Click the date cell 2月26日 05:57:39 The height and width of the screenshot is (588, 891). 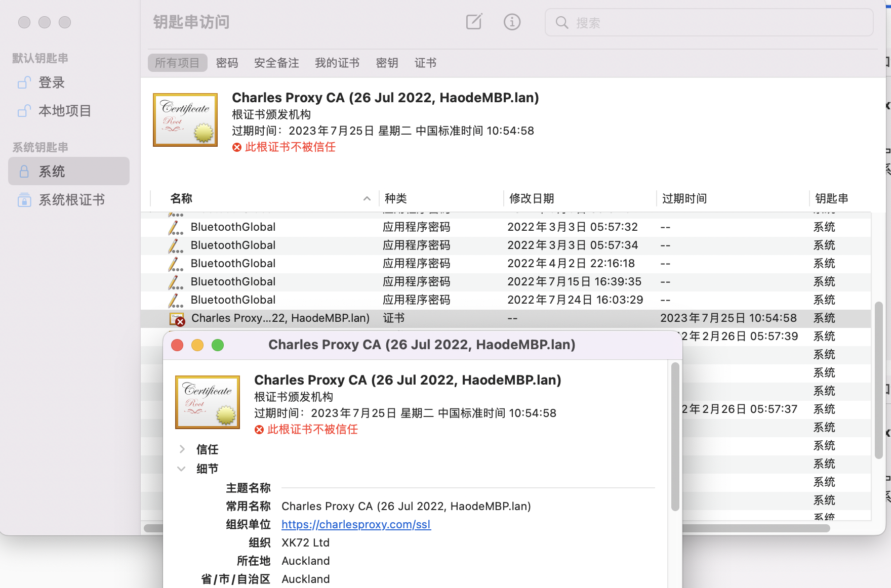tap(740, 337)
